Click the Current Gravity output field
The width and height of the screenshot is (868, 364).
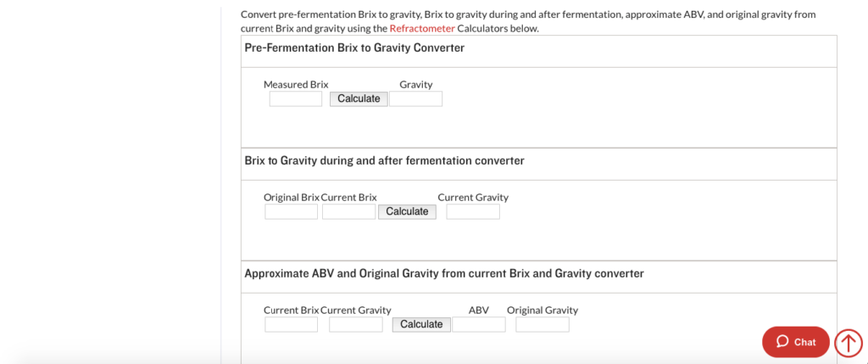tap(473, 211)
